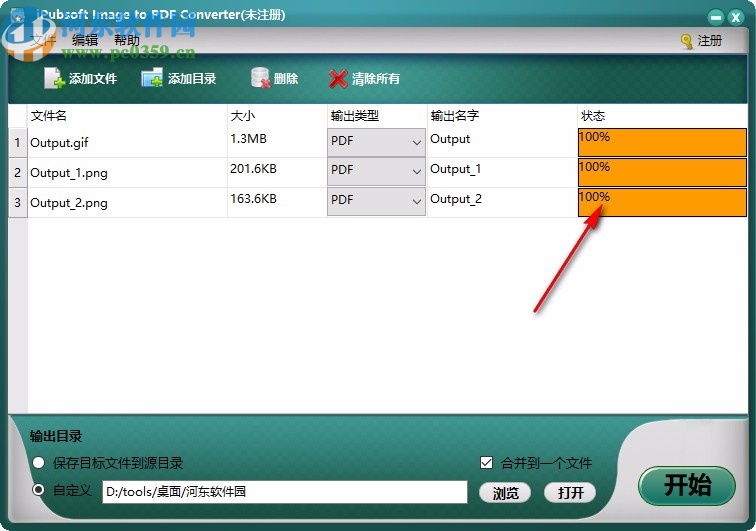Close the converter window
This screenshot has height=531, width=756.
[x=735, y=18]
